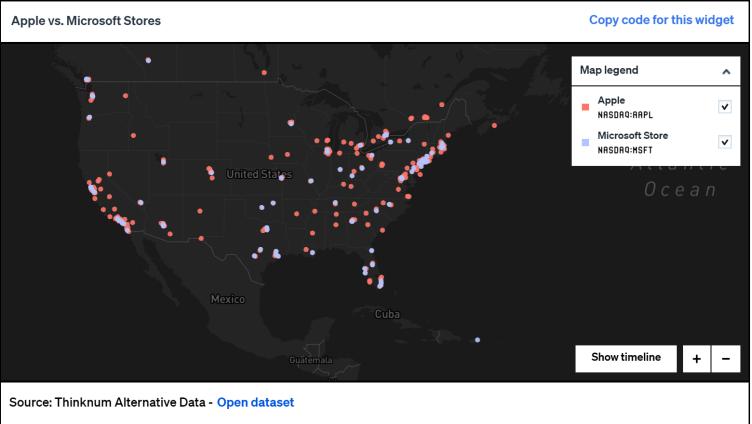This screenshot has height=424, width=752.
Task: Click the Microsoft Store legend label
Action: click(633, 135)
